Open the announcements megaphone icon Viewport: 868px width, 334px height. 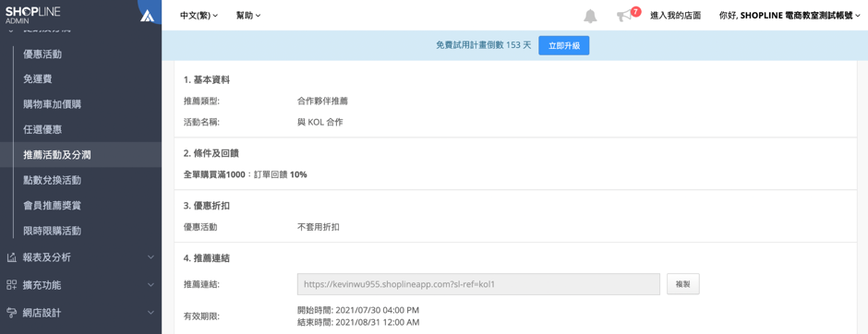point(624,16)
